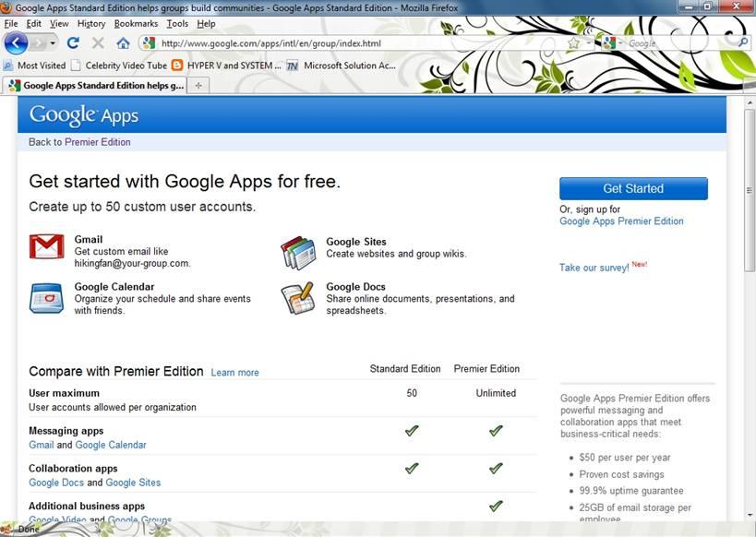The height and width of the screenshot is (537, 756).
Task: Follow the Premier Edition link in the subheader
Action: [x=98, y=142]
